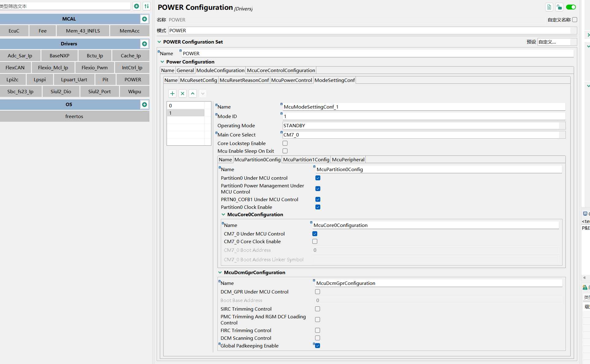This screenshot has width=590, height=364.
Task: Select freertos under the OS section
Action: pyautogui.click(x=74, y=116)
